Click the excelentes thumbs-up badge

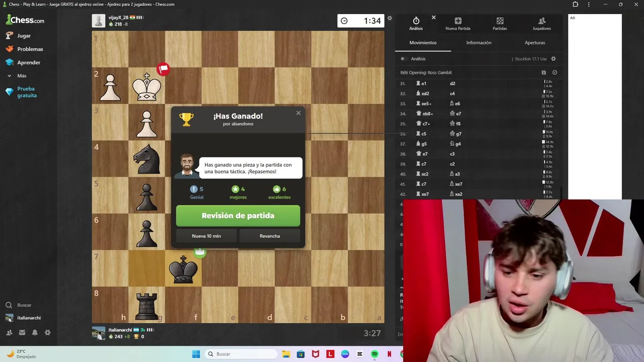pyautogui.click(x=279, y=193)
